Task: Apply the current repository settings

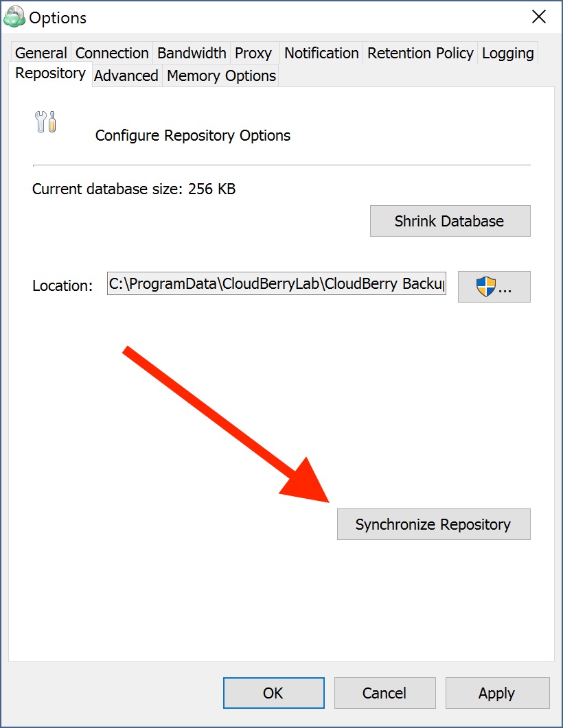Action: pyautogui.click(x=497, y=693)
